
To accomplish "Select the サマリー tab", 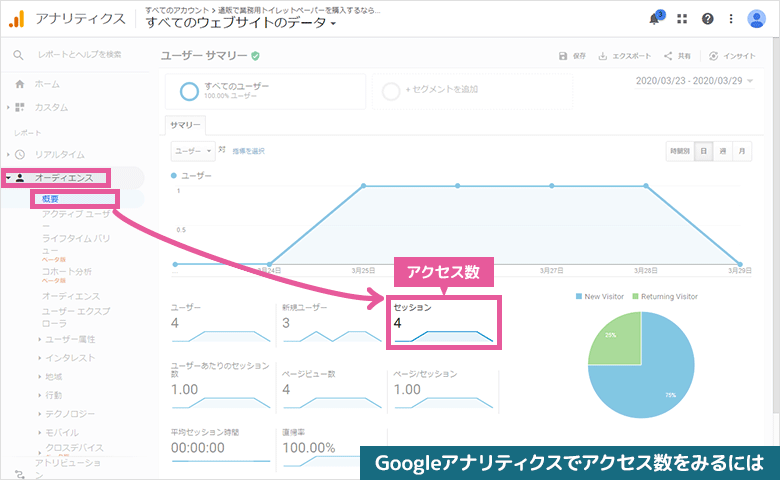I will point(185,125).
